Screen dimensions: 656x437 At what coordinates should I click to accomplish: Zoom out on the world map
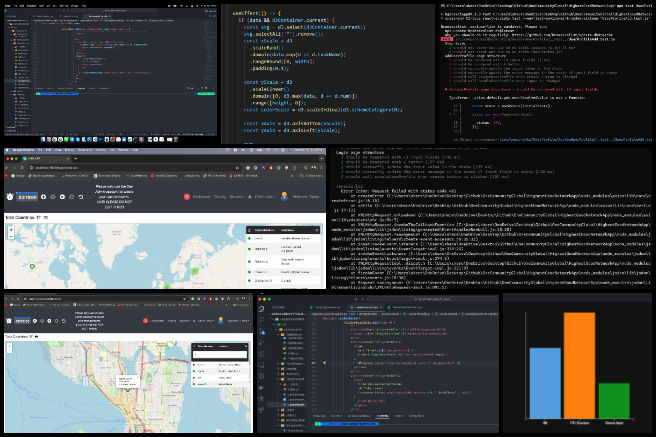(10, 235)
